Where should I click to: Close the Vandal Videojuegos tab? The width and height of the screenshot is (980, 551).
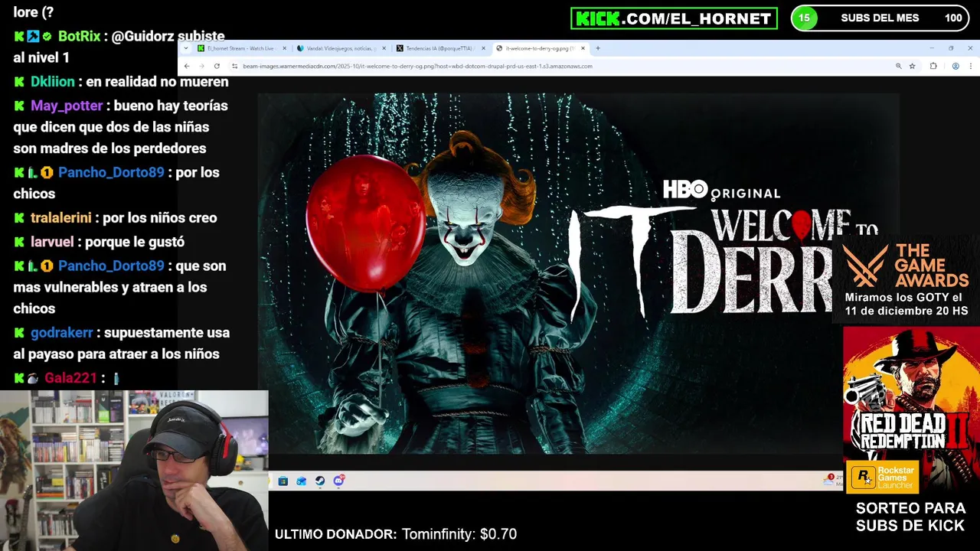click(x=384, y=48)
